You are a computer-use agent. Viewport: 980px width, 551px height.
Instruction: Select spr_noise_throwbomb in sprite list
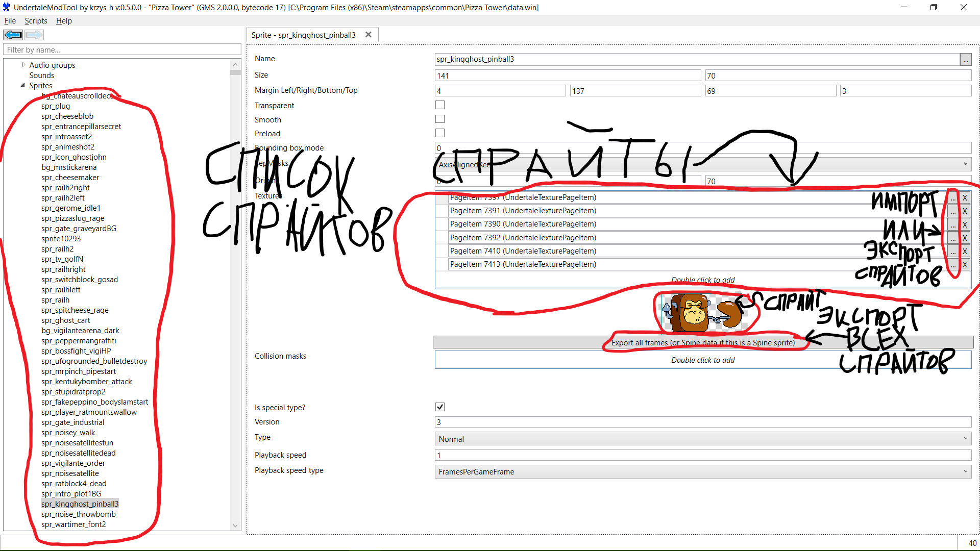pos(79,514)
